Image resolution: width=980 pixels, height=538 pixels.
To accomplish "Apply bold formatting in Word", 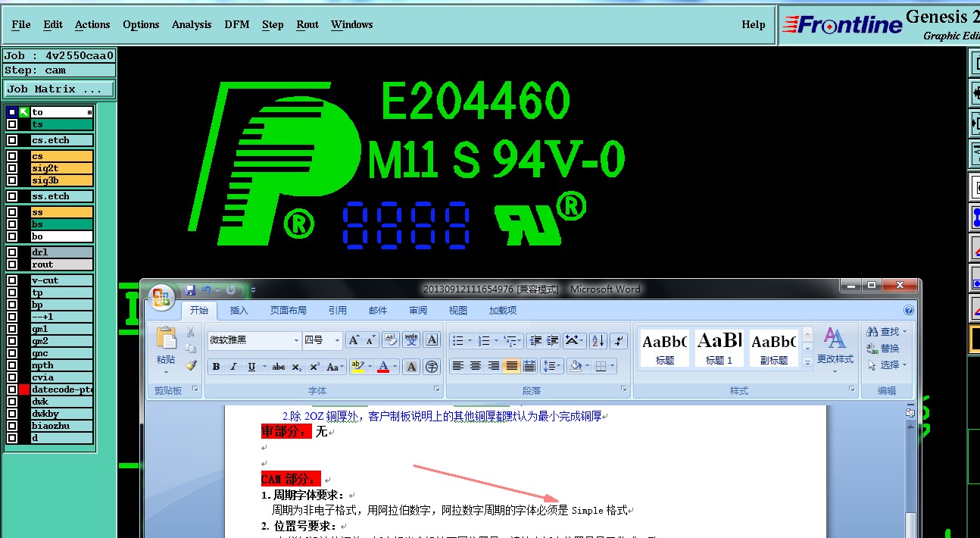I will coord(217,367).
